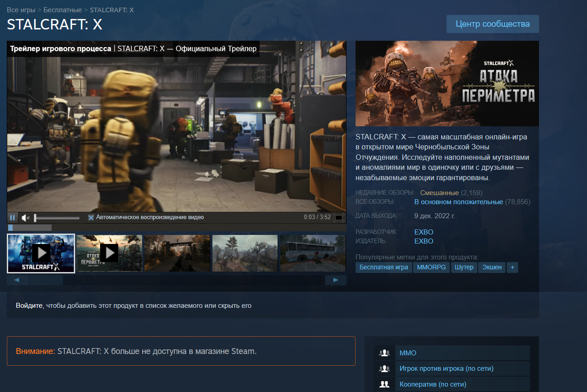Open Центр сообщества community hub
The width and height of the screenshot is (587, 392).
tap(493, 24)
